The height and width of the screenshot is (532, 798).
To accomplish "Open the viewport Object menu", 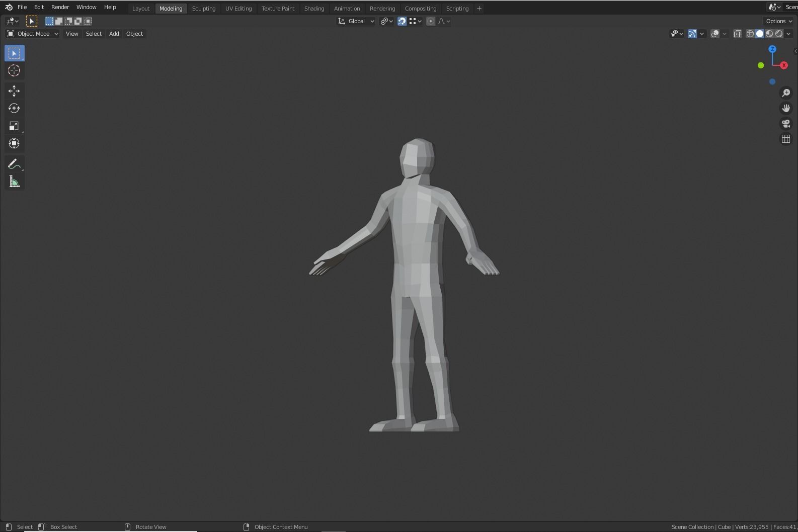I will [134, 34].
